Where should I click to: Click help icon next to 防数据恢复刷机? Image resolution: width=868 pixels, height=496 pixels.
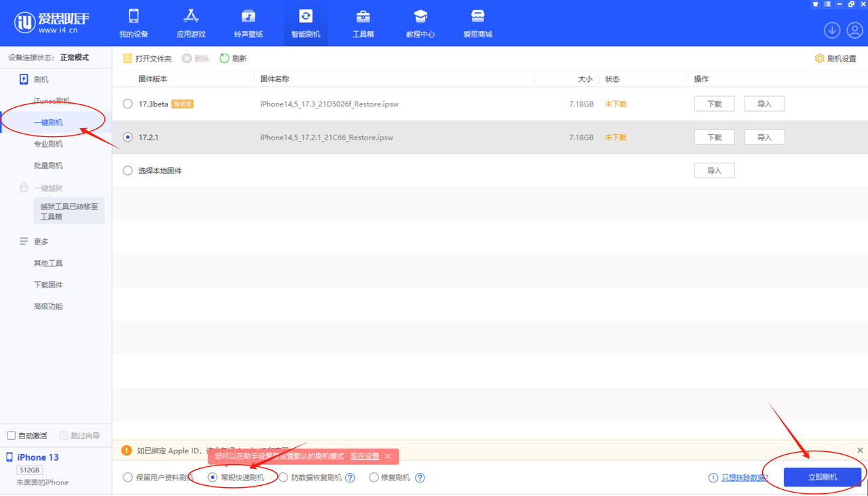pos(350,478)
